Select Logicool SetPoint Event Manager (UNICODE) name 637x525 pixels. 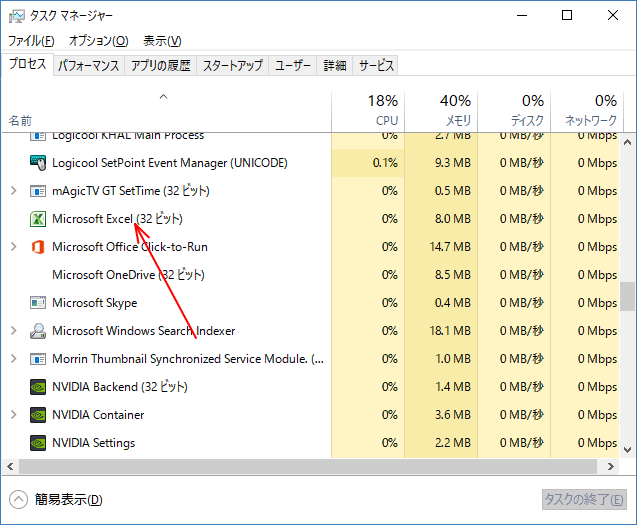coord(170,163)
